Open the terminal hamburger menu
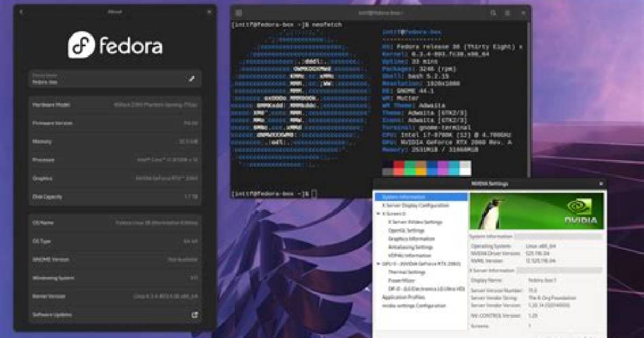This screenshot has height=338, width=644. (x=508, y=13)
